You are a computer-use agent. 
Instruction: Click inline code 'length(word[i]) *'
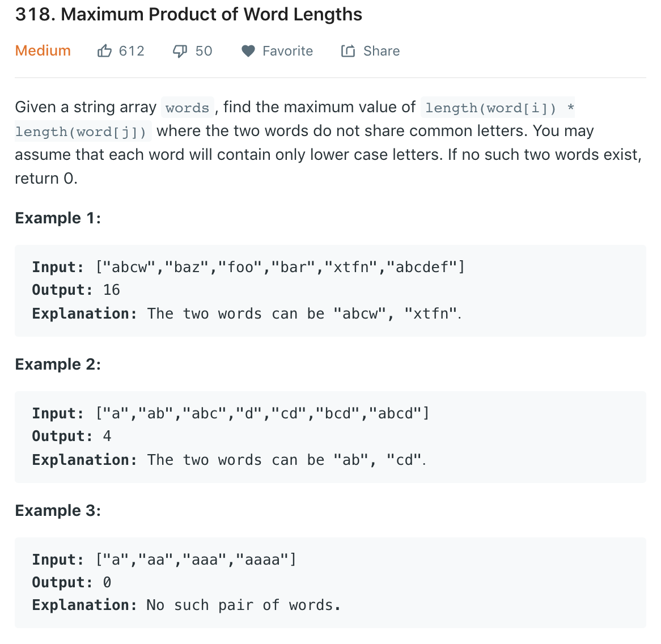498,108
